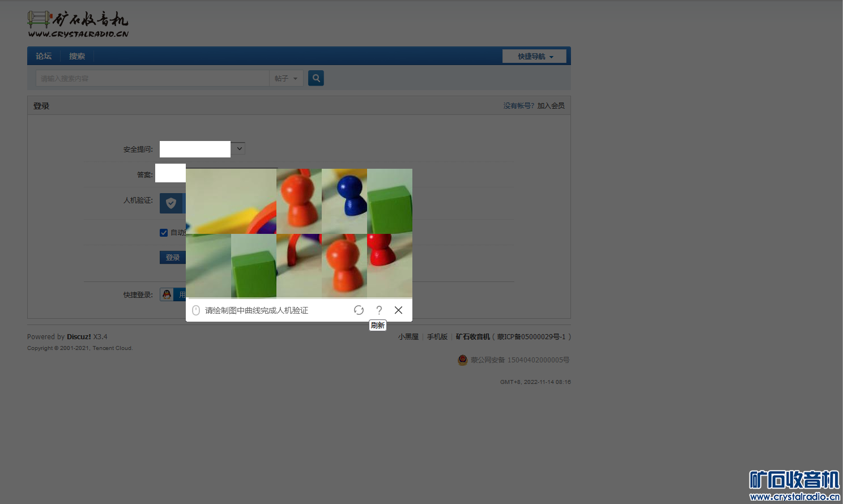Viewport: 844px width, 504px height.
Task: Click the 安全提问: field label
Action: coord(138,150)
